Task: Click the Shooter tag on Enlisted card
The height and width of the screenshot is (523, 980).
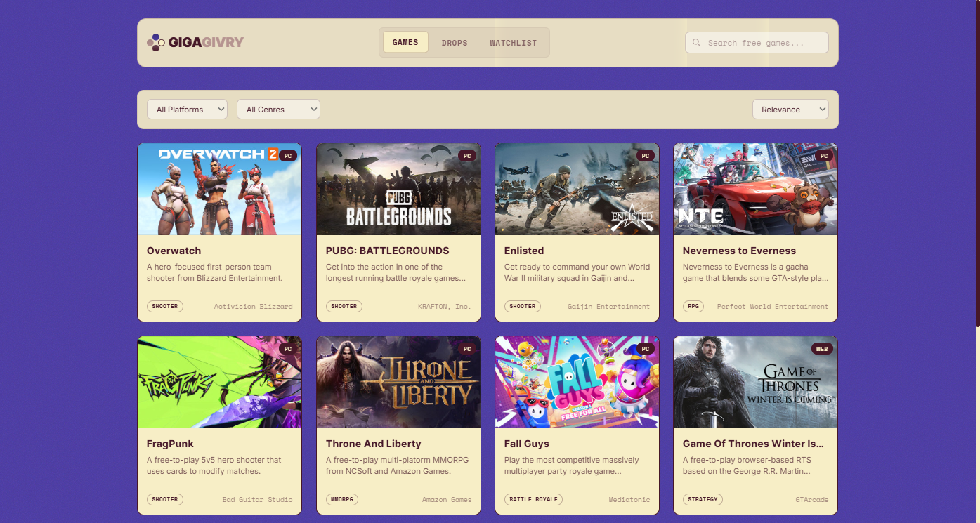Action: tap(523, 306)
